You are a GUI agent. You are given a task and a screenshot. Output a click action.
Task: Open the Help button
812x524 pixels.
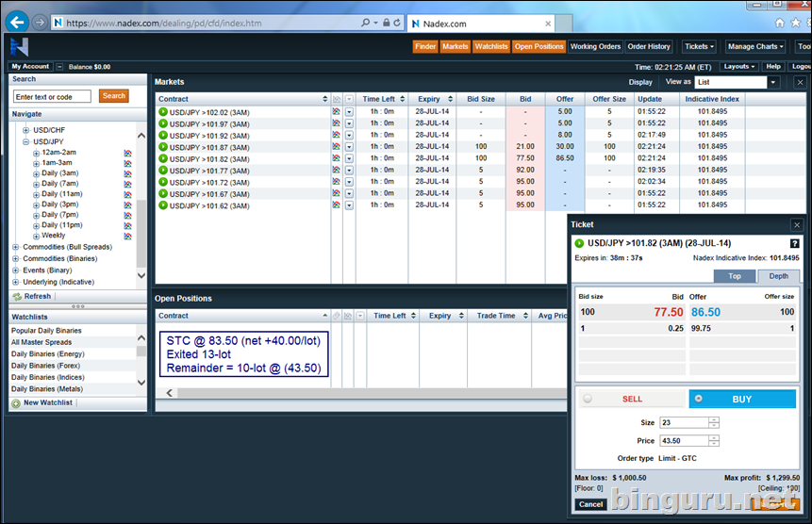(773, 67)
